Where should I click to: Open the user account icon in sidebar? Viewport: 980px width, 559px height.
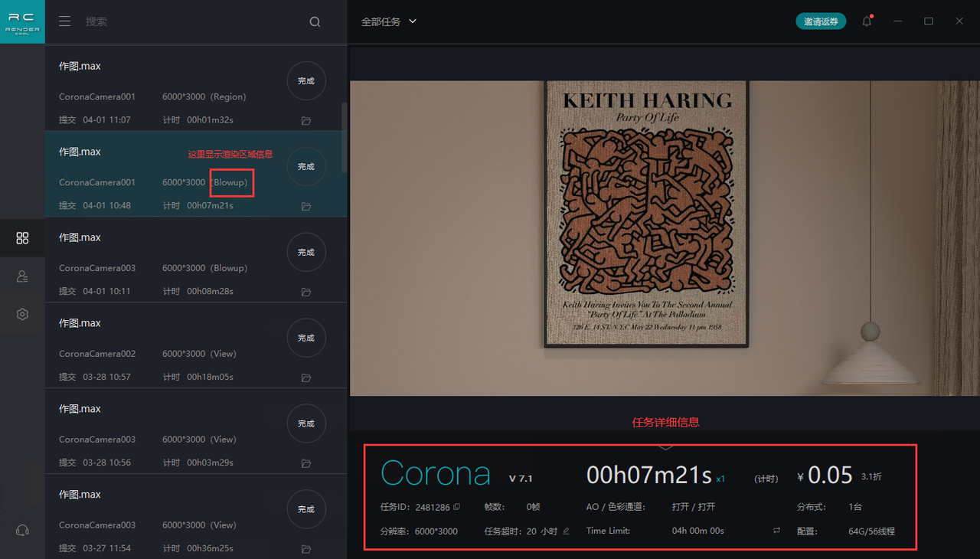pos(22,276)
